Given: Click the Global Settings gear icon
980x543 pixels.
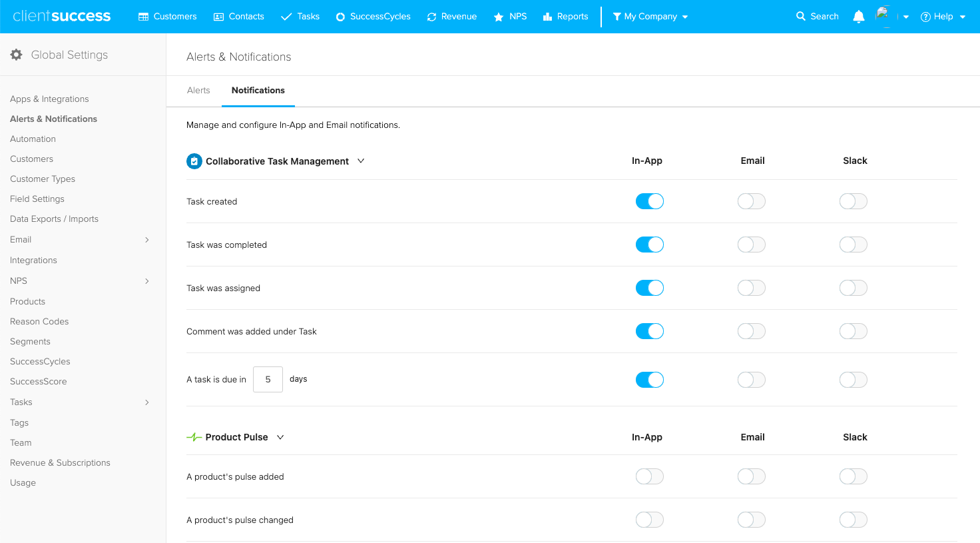Looking at the screenshot, I should pos(17,55).
